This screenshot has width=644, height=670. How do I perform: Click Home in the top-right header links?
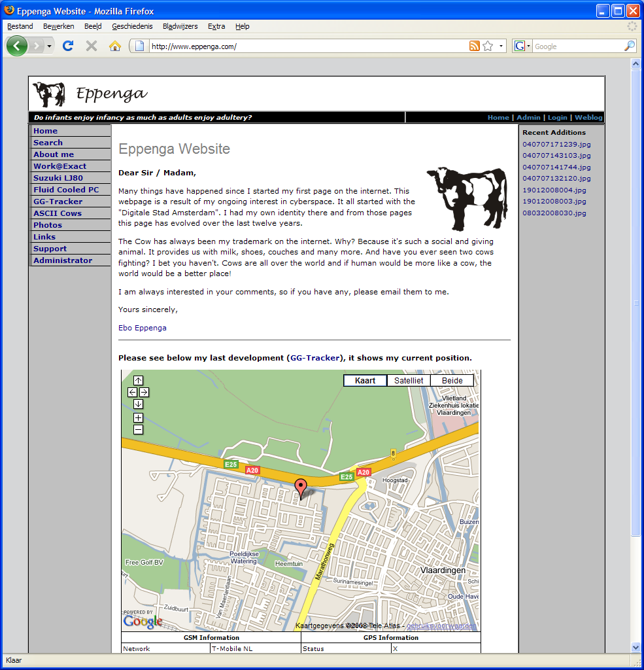pos(498,118)
